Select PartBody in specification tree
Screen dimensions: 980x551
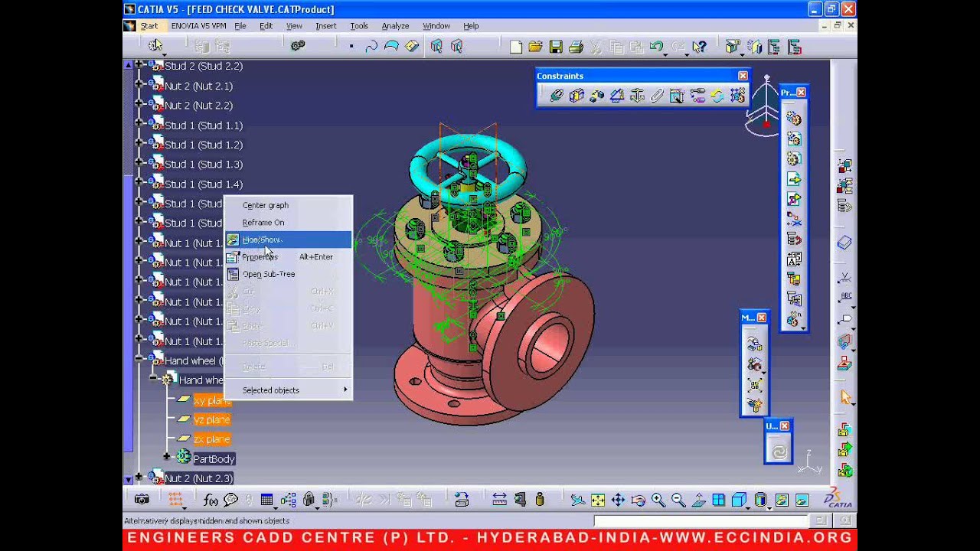point(214,459)
